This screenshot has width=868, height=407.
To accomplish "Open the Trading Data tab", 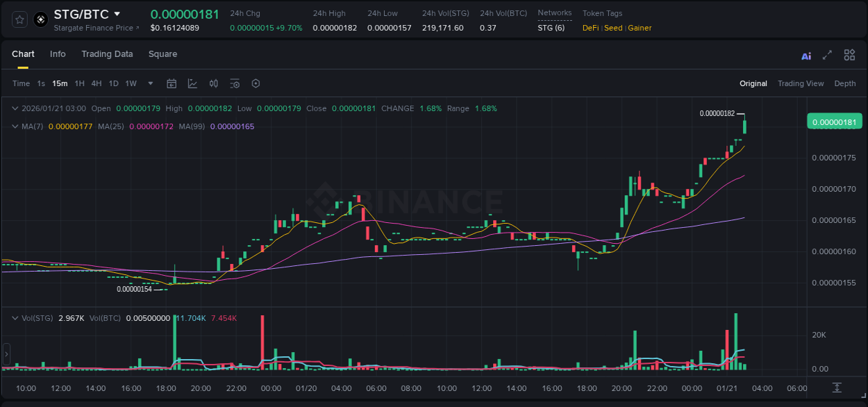I will (x=107, y=54).
